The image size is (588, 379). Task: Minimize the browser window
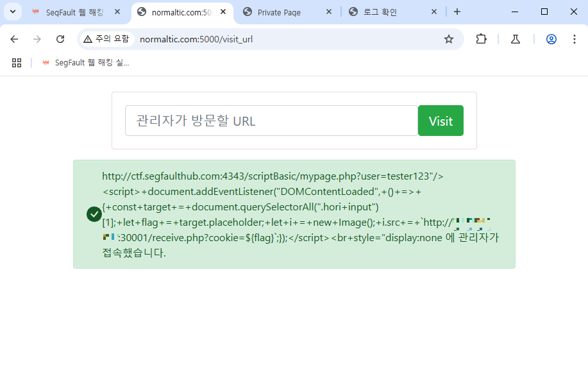(x=515, y=12)
